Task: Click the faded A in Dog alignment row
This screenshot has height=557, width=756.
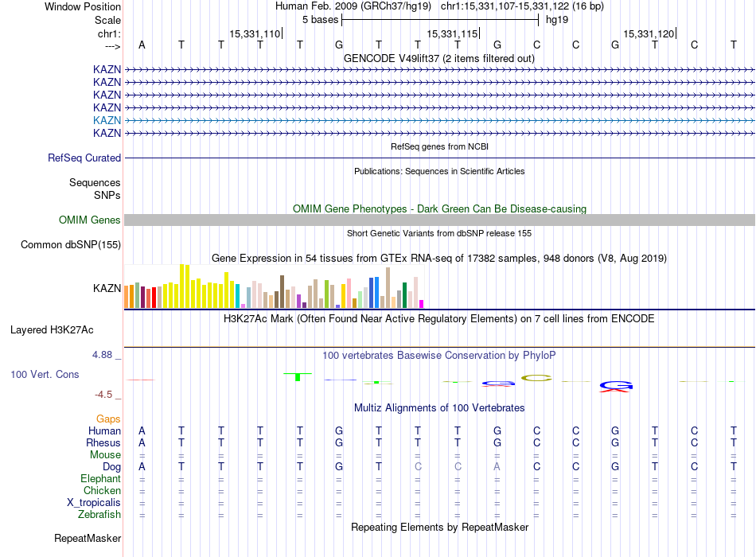Action: pyautogui.click(x=497, y=467)
